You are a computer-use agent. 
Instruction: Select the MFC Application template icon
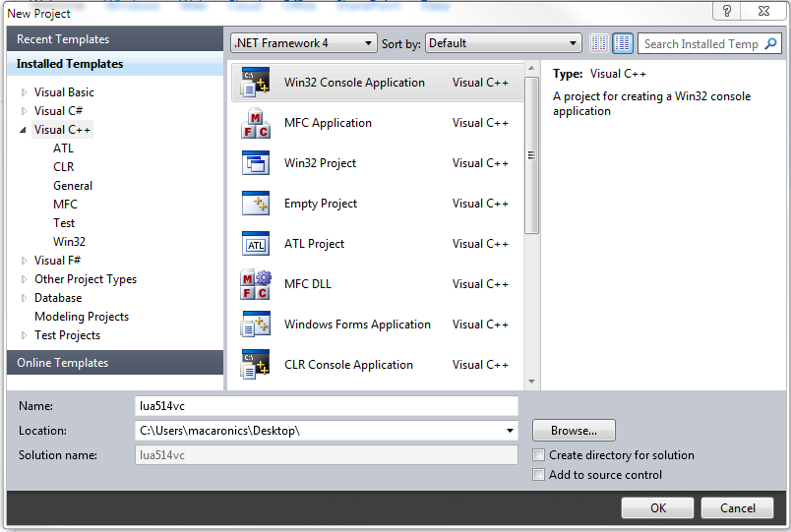coord(255,123)
